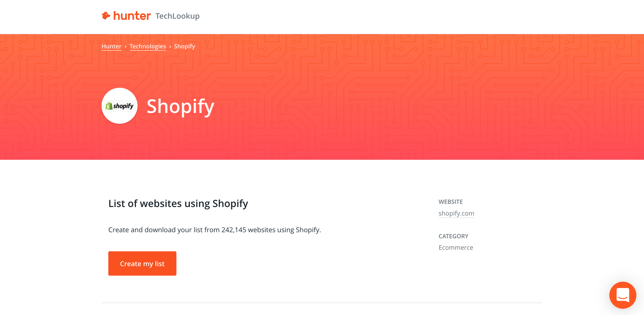Click the Hunter fox logo icon

[106, 15]
